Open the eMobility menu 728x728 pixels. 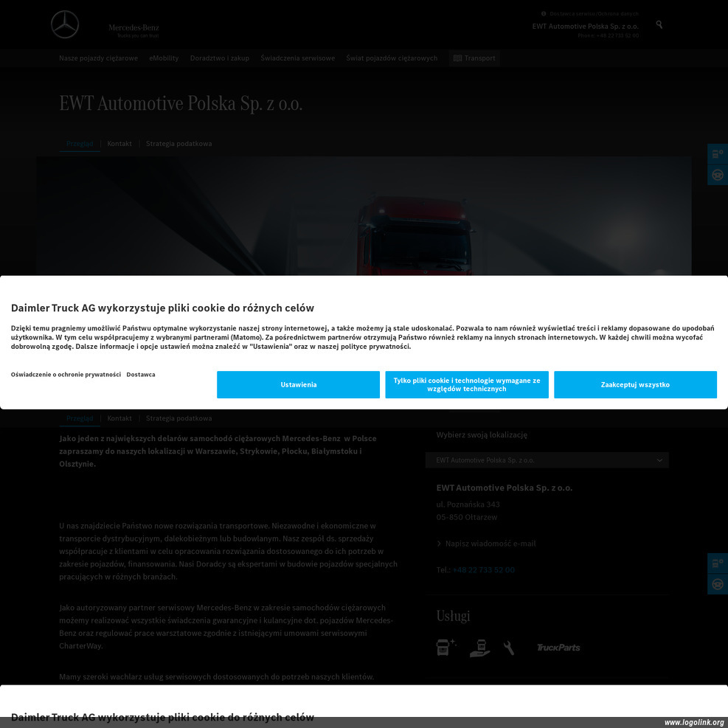(164, 58)
